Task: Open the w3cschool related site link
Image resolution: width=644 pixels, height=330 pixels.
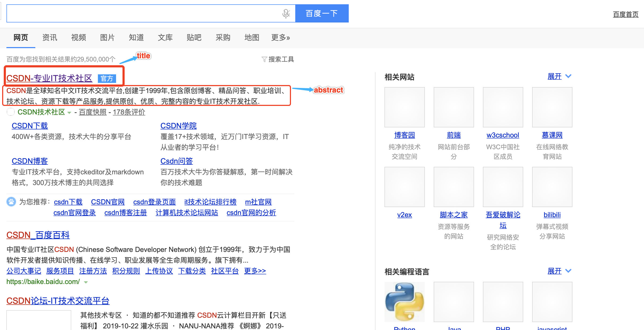Action: click(503, 135)
